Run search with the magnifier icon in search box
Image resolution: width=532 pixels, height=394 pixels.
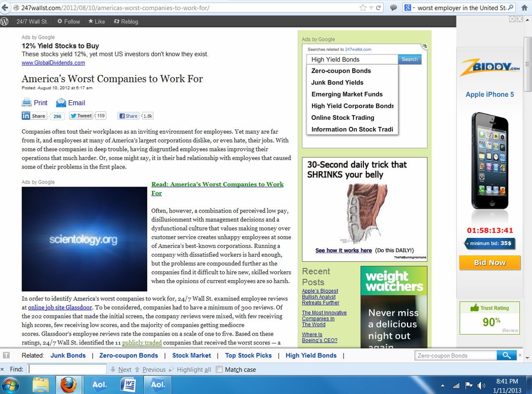[x=511, y=8]
